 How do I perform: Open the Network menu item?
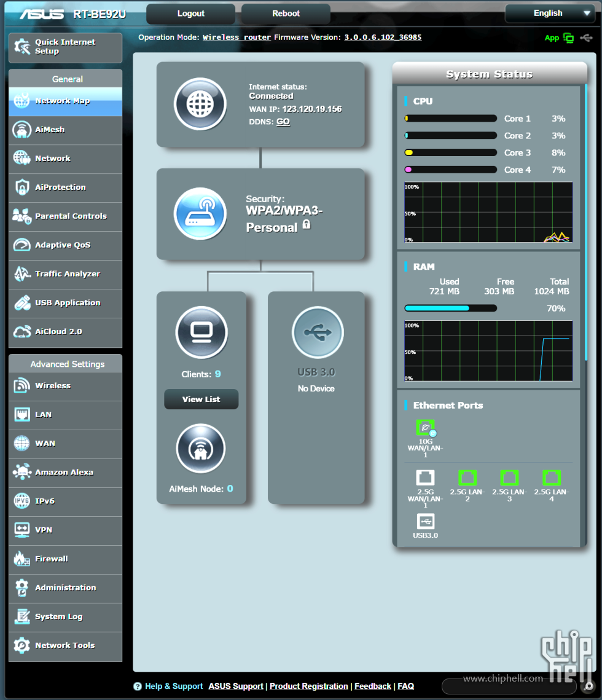click(65, 159)
